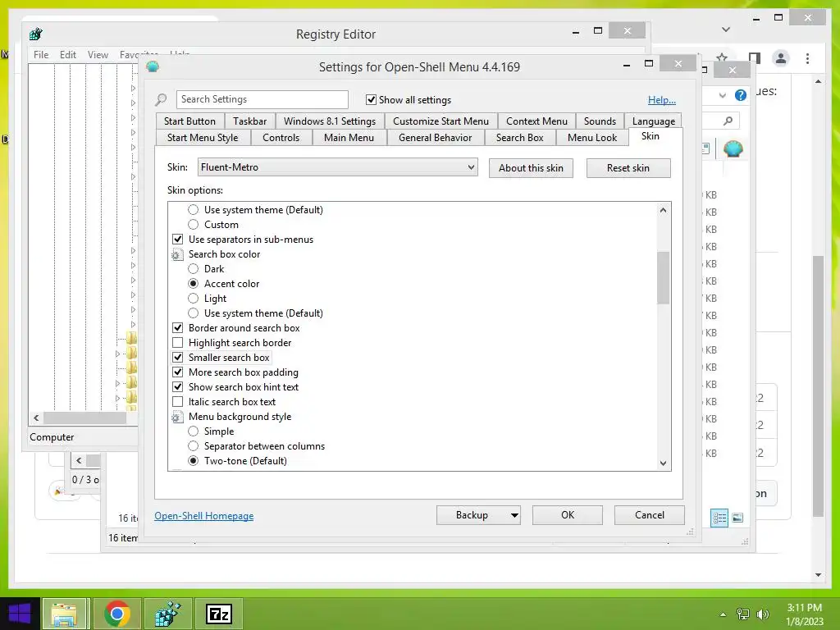Click the Registry Editor taskbar icon
The image size is (840, 630).
point(167,614)
